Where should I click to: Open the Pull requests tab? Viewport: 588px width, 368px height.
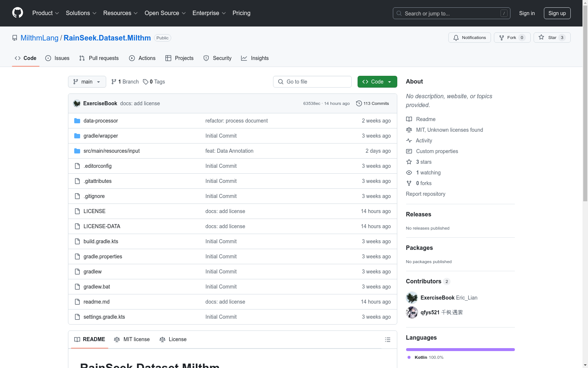(99, 58)
